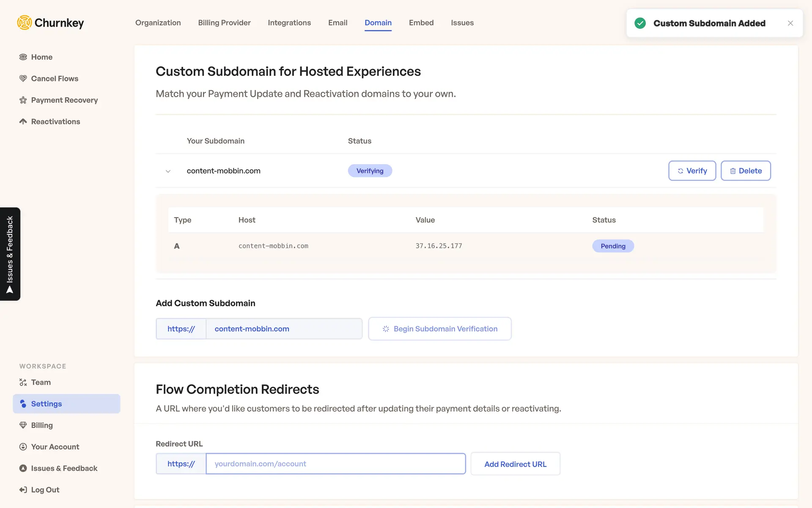Focus the Redirect URL input field
Image resolution: width=812 pixels, height=508 pixels.
(x=335, y=464)
